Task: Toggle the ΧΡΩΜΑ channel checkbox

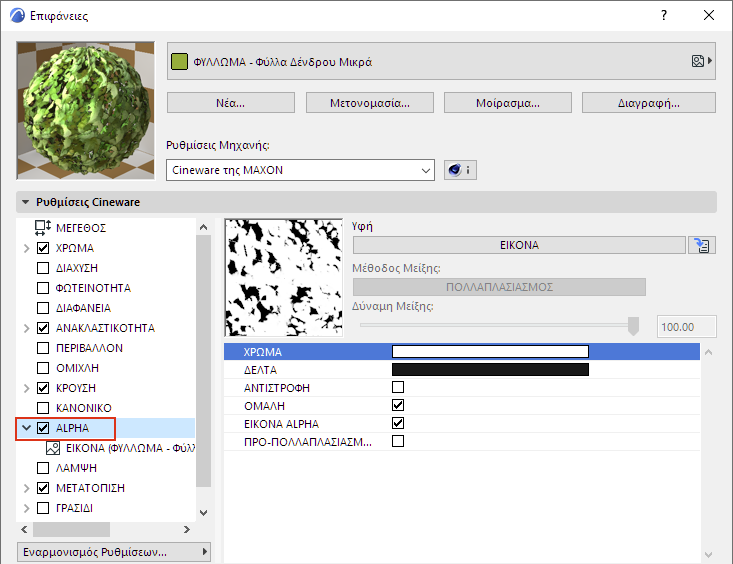Action: (43, 248)
